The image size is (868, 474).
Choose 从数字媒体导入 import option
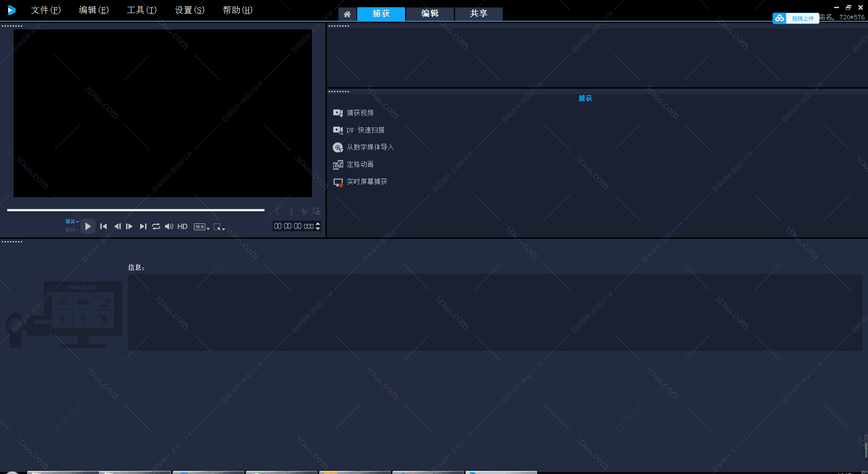tap(370, 147)
